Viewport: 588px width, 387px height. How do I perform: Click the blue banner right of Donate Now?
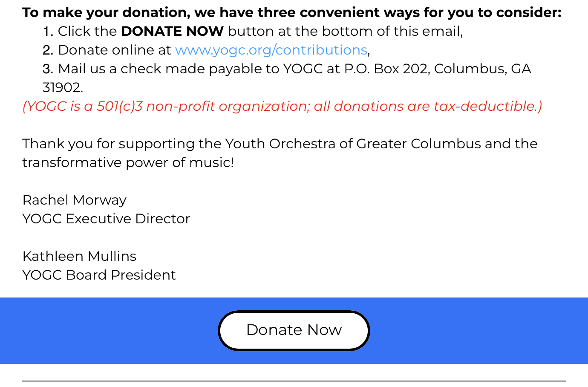[x=479, y=330]
